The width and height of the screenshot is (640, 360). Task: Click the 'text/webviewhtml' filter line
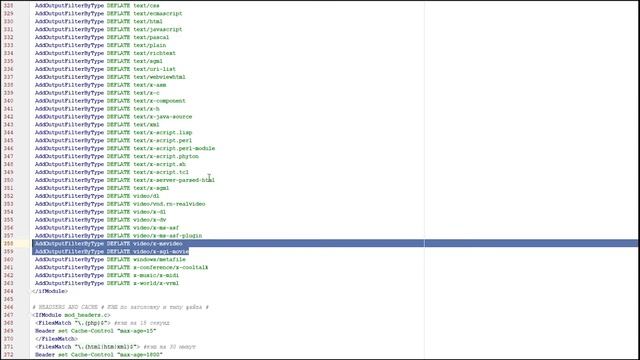tap(110, 77)
